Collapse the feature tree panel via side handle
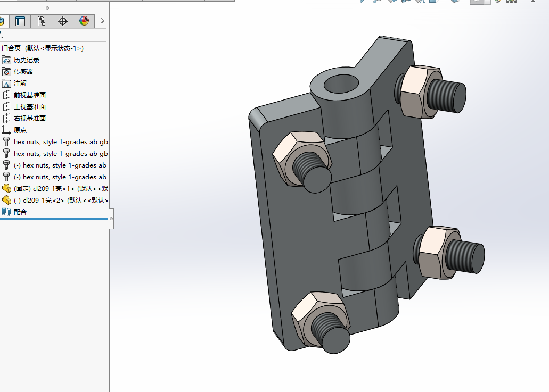 pyautogui.click(x=111, y=219)
